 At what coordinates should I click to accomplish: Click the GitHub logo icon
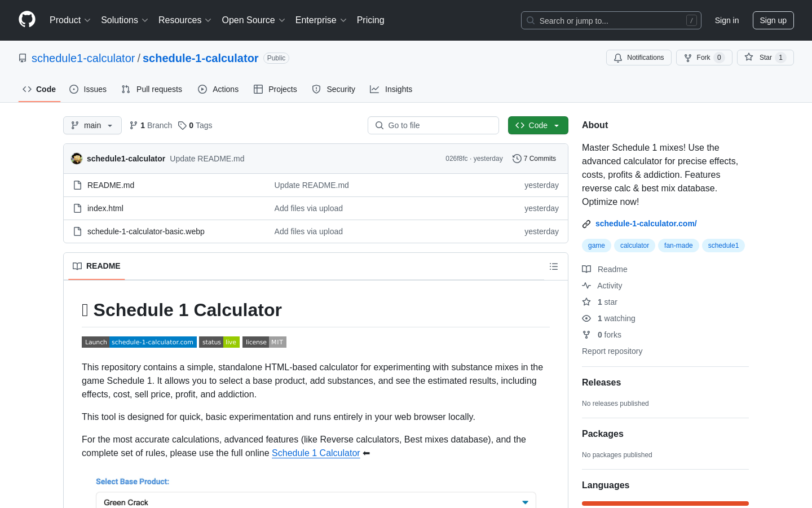point(27,20)
